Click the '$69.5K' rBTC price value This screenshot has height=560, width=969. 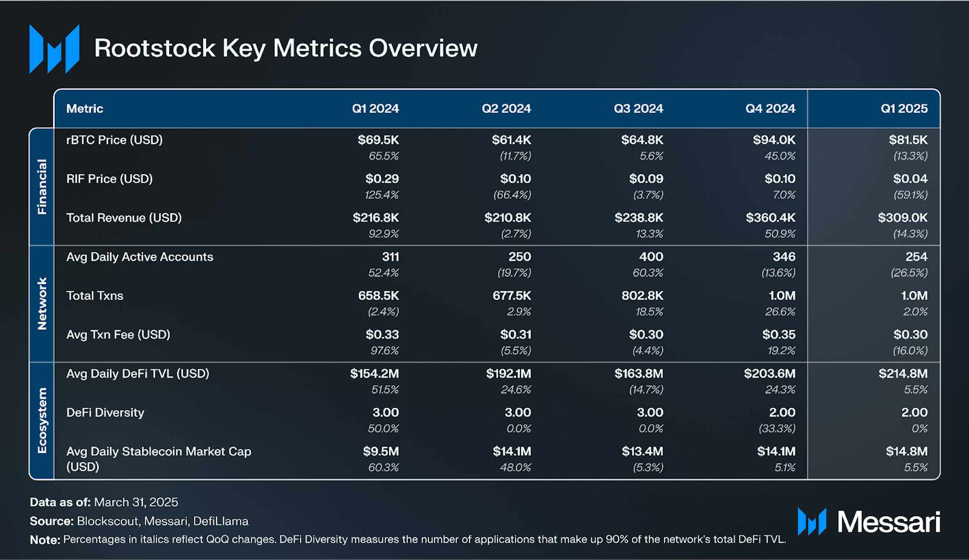378,140
